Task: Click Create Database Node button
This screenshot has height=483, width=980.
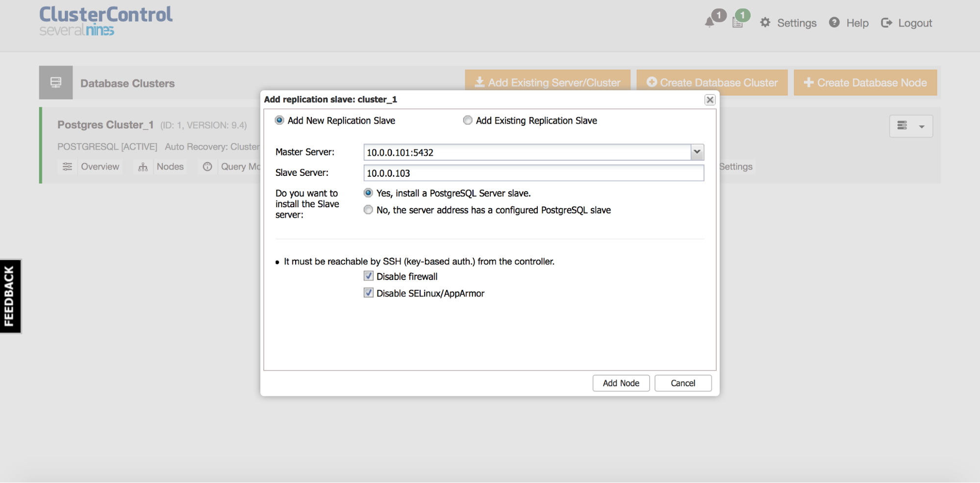Action: click(865, 82)
